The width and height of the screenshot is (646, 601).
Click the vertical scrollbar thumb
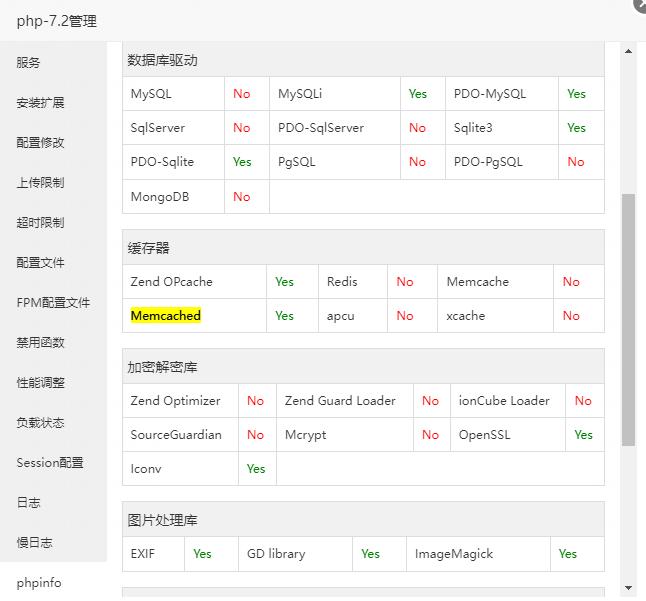(x=628, y=320)
